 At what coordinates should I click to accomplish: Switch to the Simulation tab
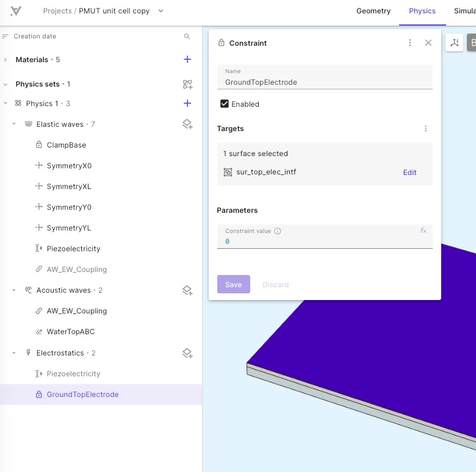click(465, 11)
